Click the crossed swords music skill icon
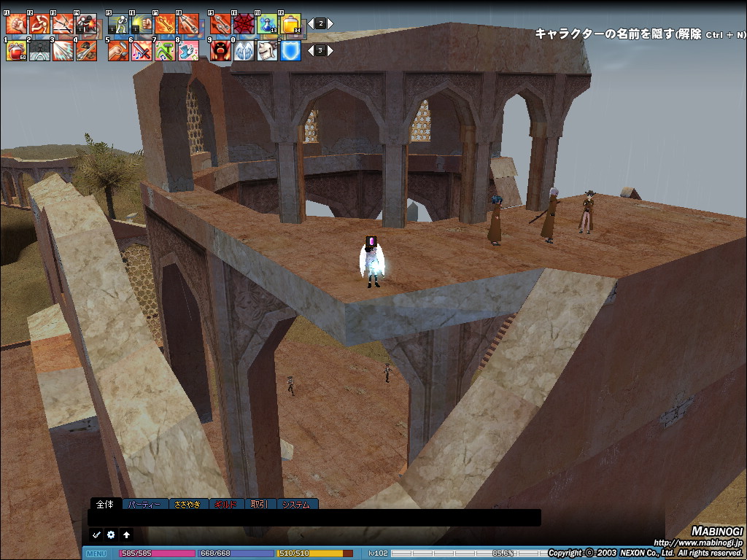Image resolution: width=747 pixels, height=560 pixels. tap(142, 50)
